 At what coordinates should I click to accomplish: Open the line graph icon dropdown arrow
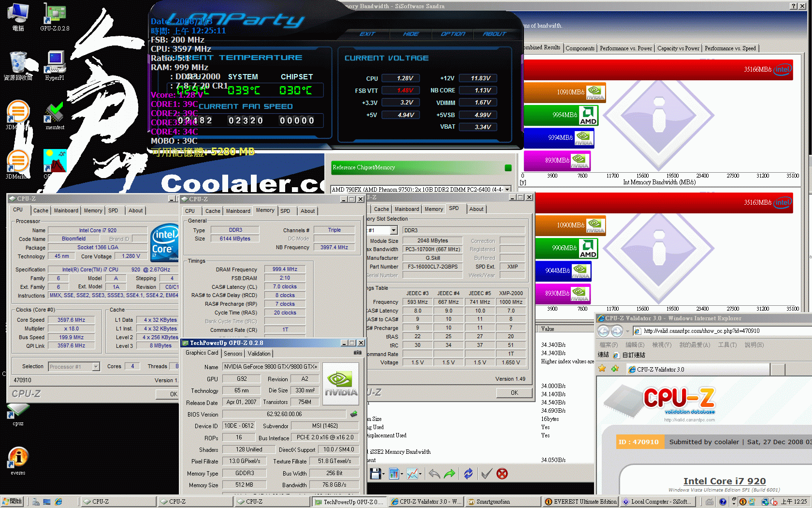[x=420, y=474]
